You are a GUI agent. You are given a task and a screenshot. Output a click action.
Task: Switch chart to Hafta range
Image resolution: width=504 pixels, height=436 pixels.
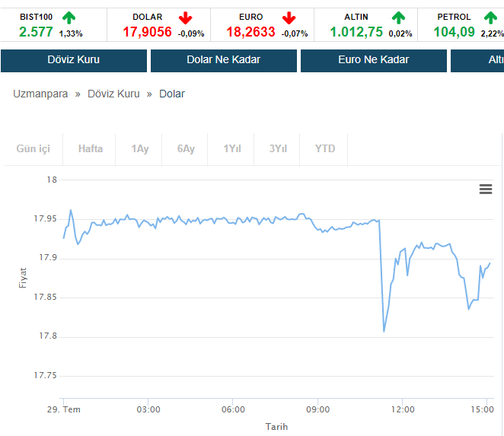tap(91, 149)
